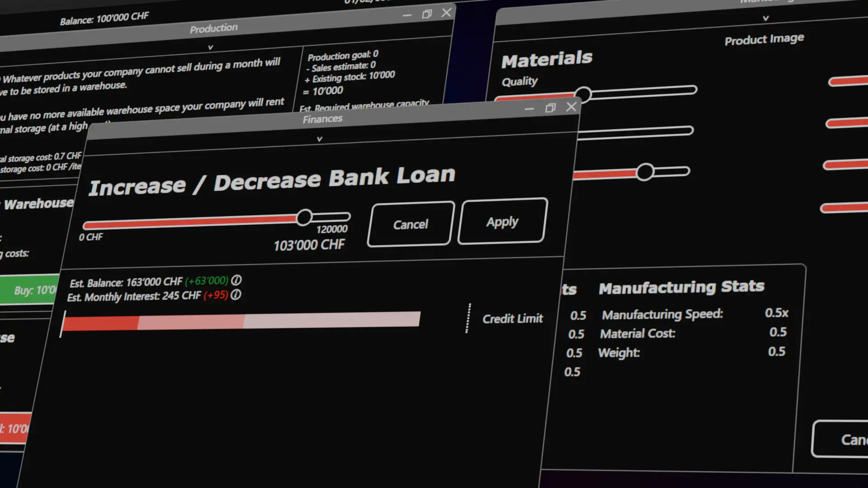Expand the chevron on the right window header

click(x=765, y=19)
